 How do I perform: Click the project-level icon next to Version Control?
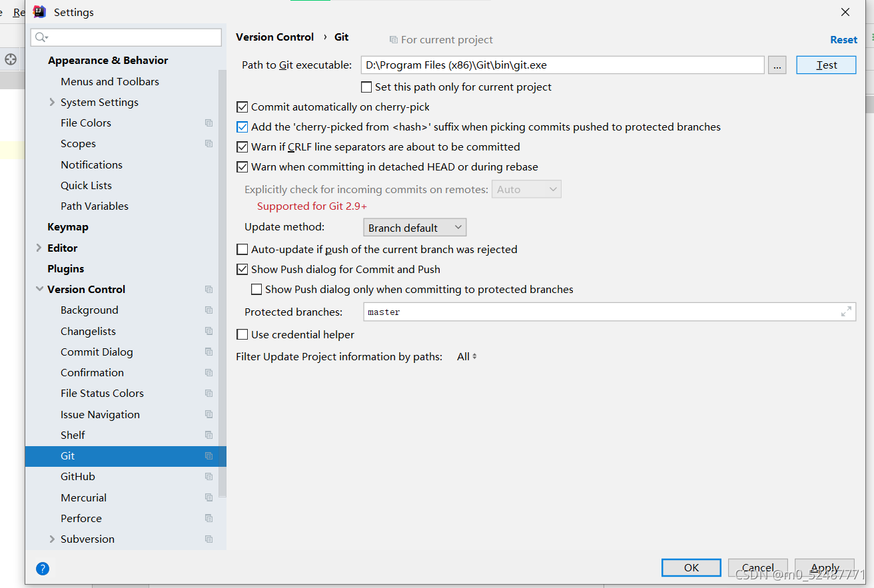[x=209, y=290]
